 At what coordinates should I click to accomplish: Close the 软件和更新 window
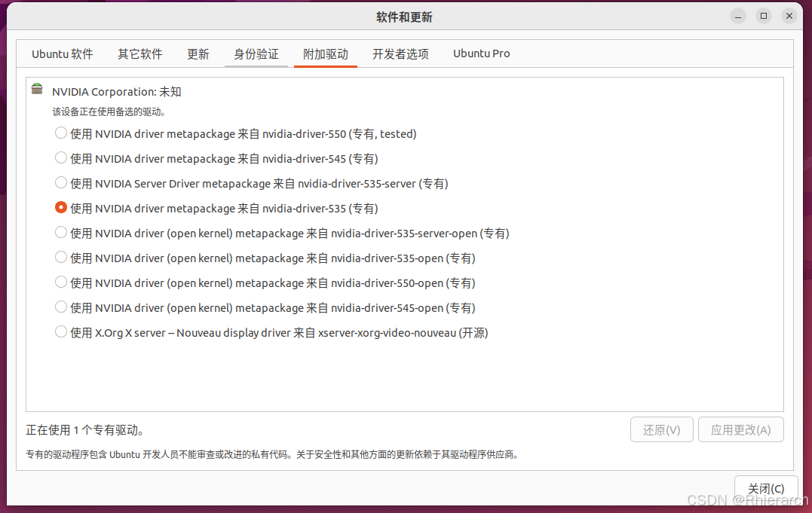point(789,16)
